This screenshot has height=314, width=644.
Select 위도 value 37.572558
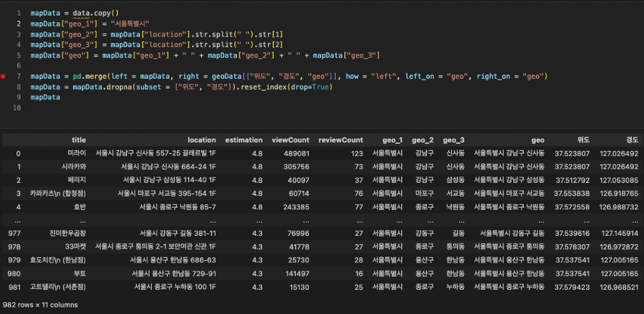pos(572,207)
